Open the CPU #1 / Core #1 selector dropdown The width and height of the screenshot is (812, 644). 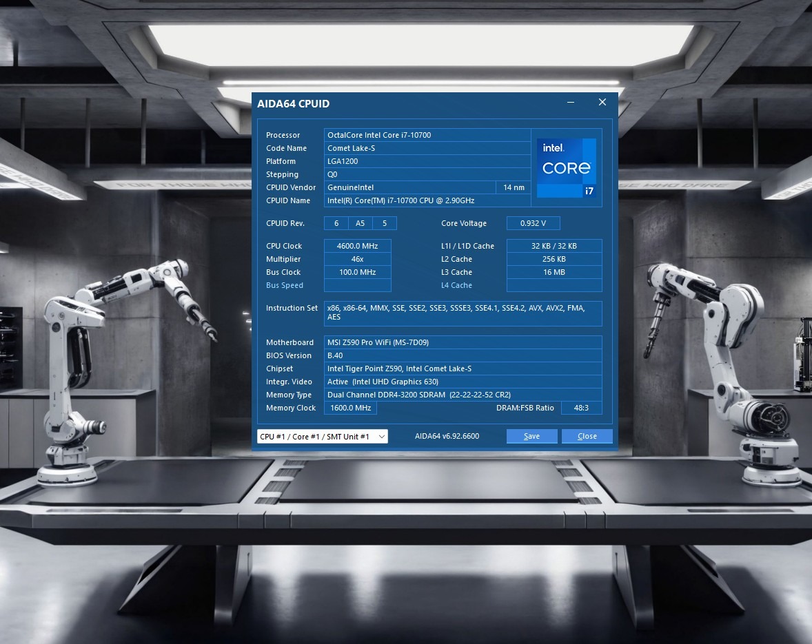coord(322,436)
